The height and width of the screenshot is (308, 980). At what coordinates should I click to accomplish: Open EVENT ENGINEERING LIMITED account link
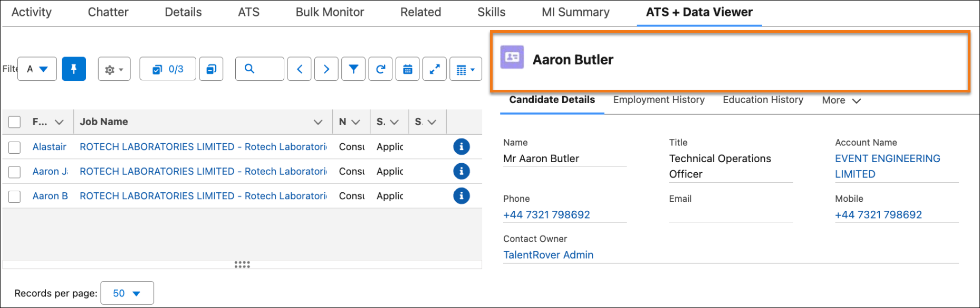[888, 166]
